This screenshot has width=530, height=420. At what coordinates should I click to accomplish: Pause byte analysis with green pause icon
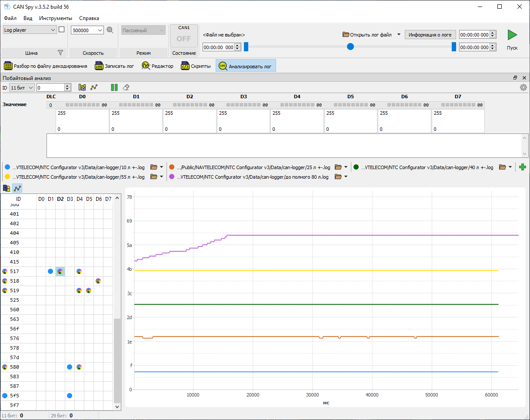[114, 87]
